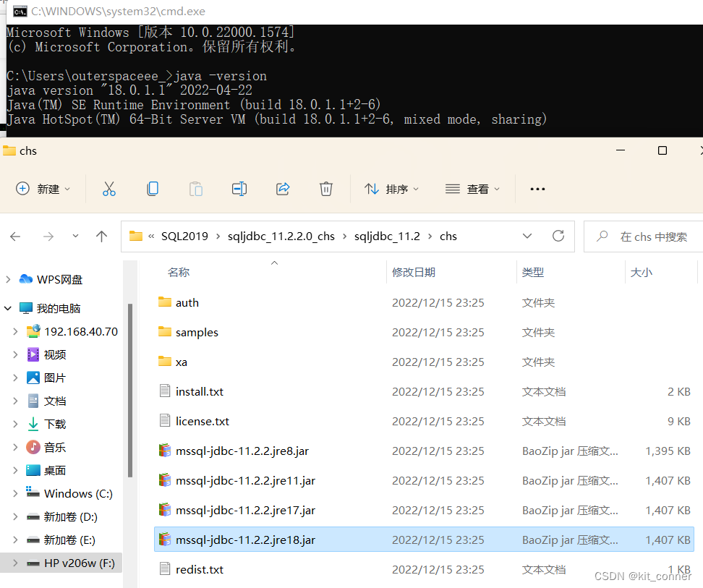Click sqljdbc_11.2 in the breadcrumb

[x=387, y=237]
